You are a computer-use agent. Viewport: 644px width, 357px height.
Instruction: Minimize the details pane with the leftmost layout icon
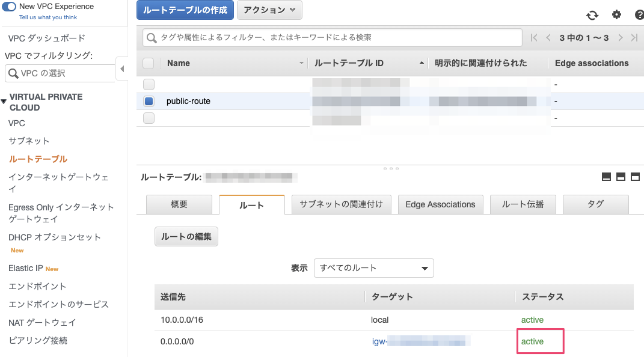click(x=606, y=177)
